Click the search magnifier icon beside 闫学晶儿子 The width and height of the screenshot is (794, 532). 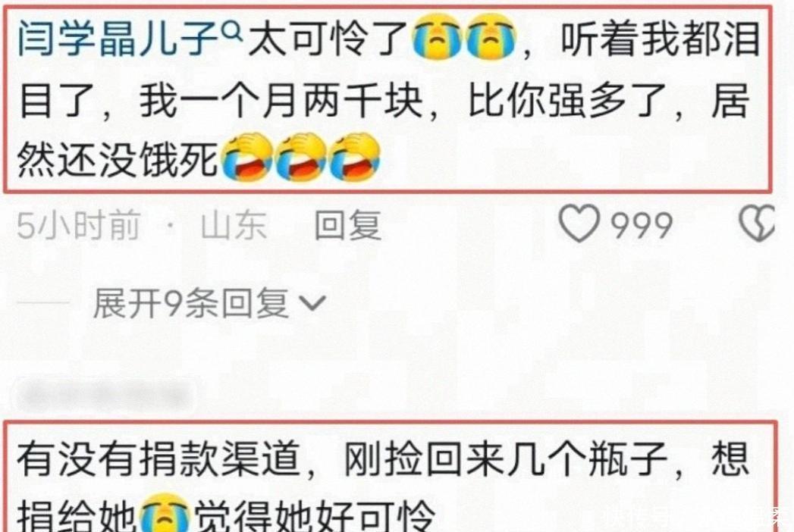pos(234,32)
